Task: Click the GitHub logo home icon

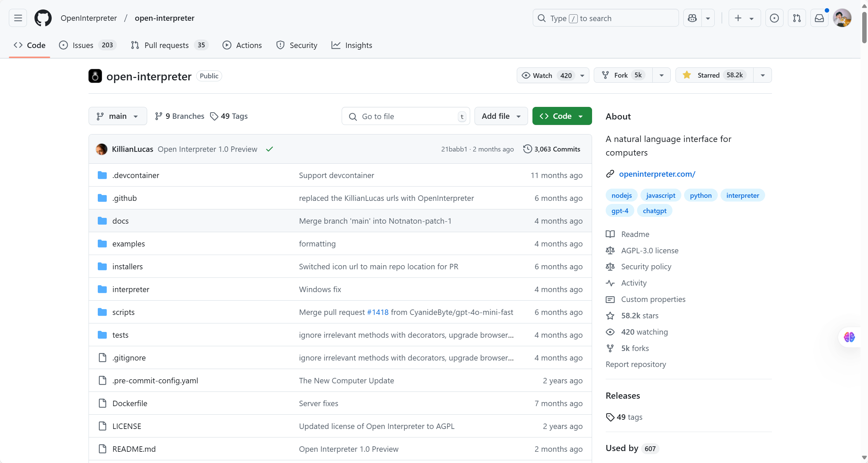Action: (x=43, y=18)
